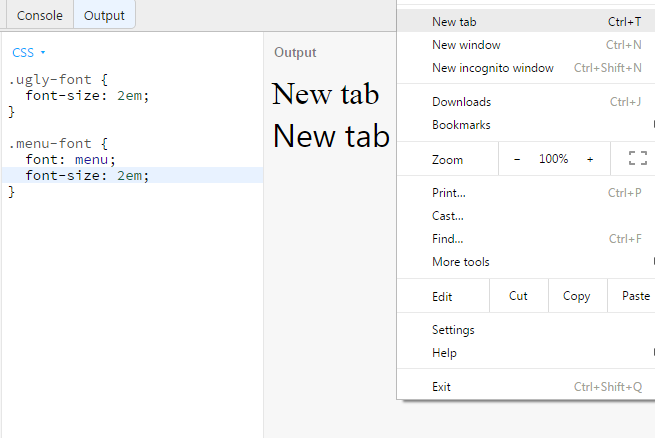Open Downloads from the menu
655x438 pixels.
526,102
